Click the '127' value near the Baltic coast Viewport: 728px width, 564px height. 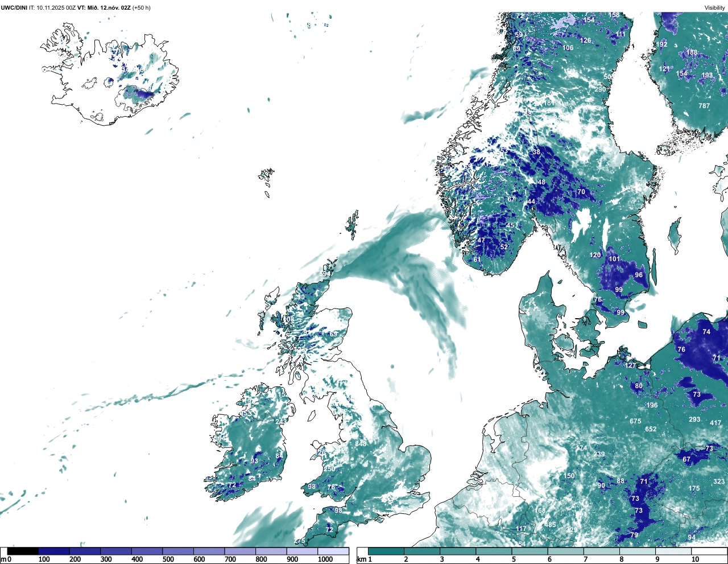630,365
